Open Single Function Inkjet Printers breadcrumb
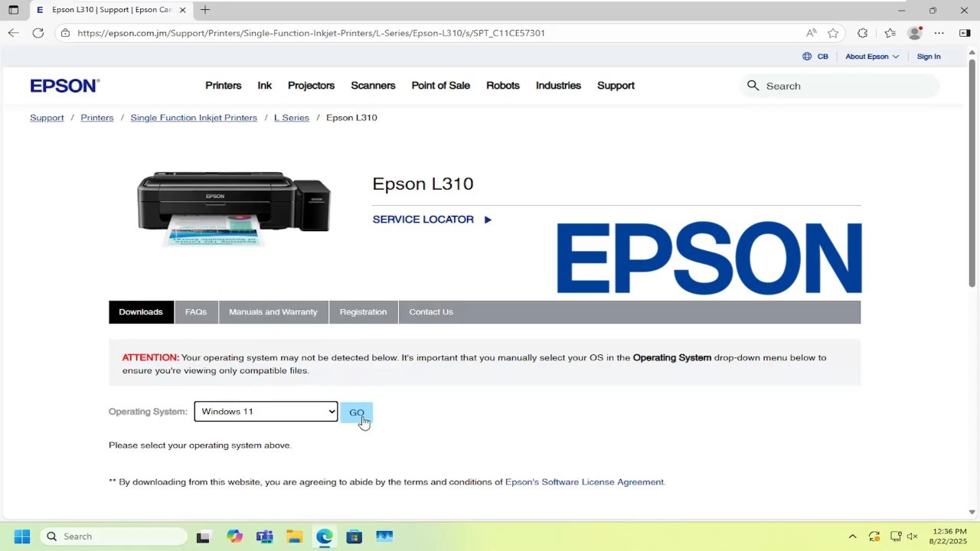 point(194,118)
